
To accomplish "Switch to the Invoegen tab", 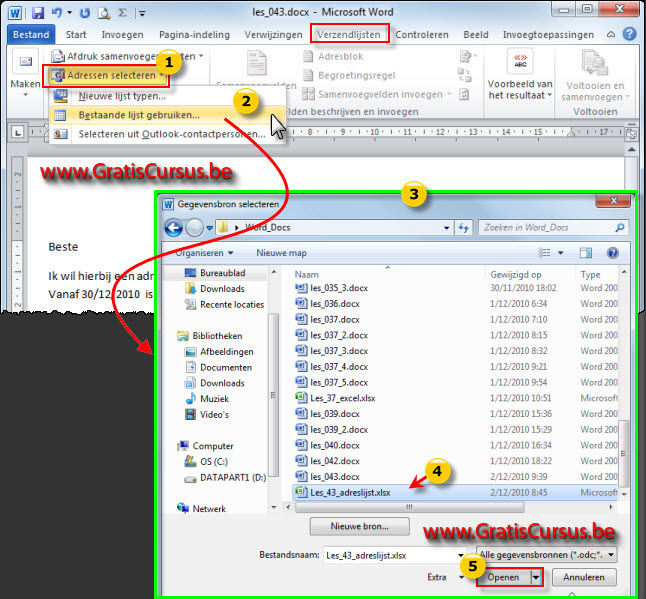I will click(122, 35).
